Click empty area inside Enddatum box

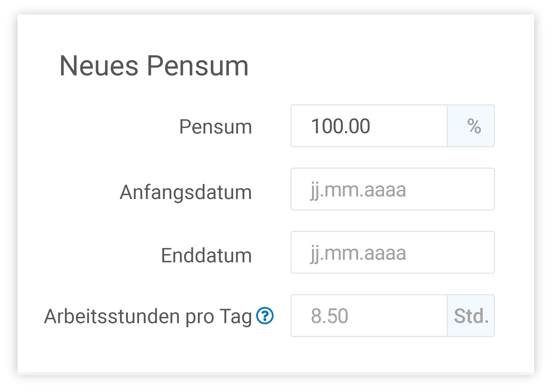(x=450, y=252)
